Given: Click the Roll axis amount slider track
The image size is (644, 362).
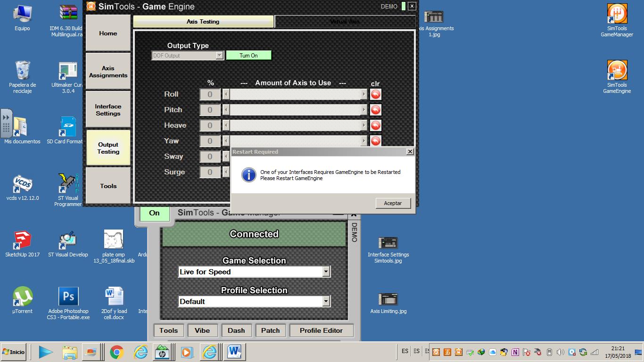Looking at the screenshot, I should click(x=295, y=94).
